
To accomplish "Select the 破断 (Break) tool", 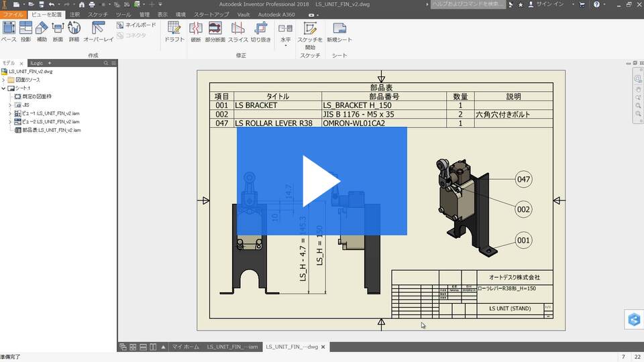I will click(195, 32).
